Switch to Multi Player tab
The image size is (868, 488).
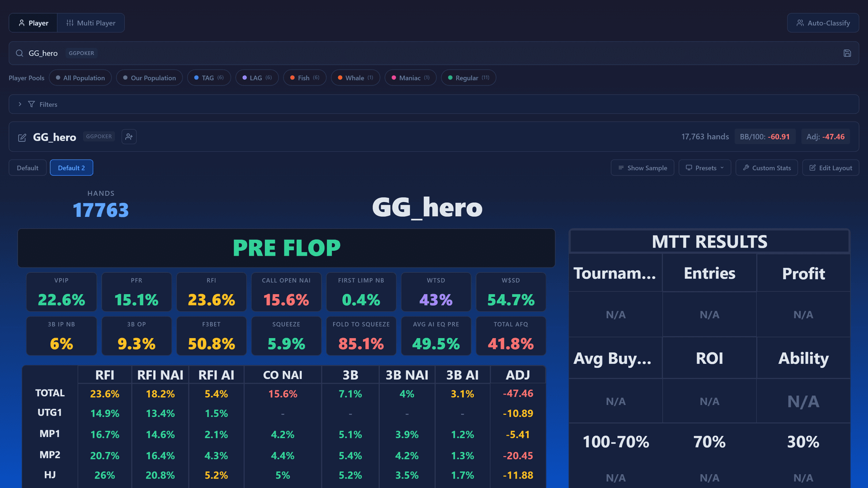coord(91,23)
